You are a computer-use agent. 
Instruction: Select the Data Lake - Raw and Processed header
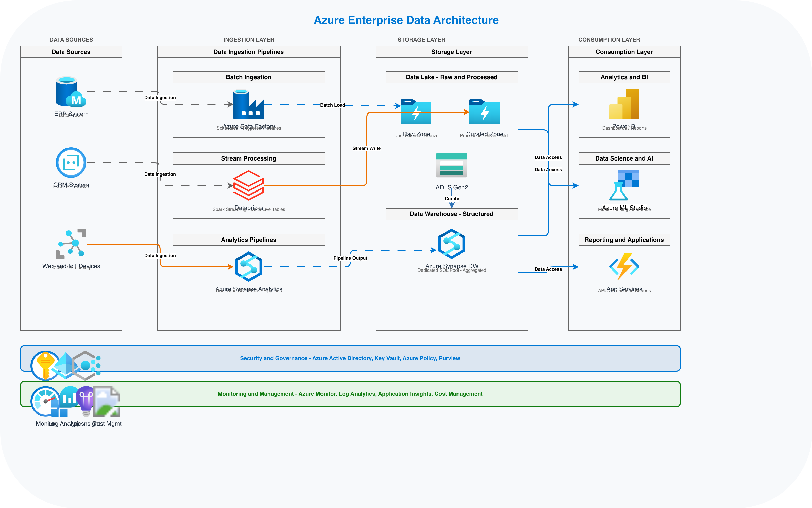click(x=452, y=77)
